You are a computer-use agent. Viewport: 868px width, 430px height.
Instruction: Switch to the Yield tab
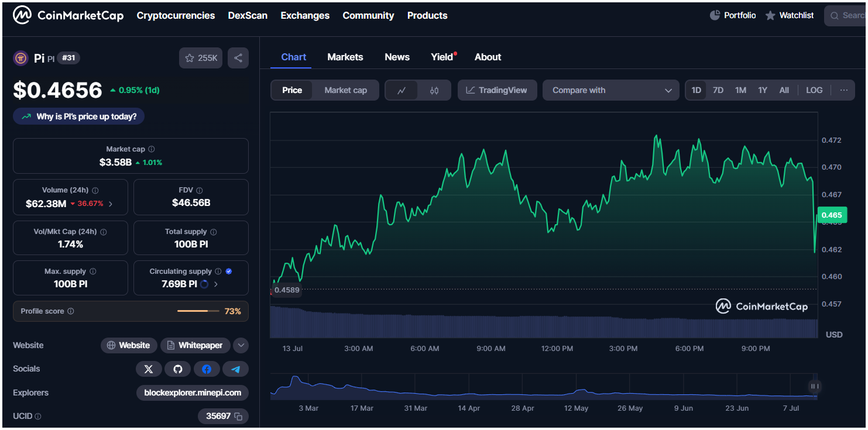click(442, 57)
